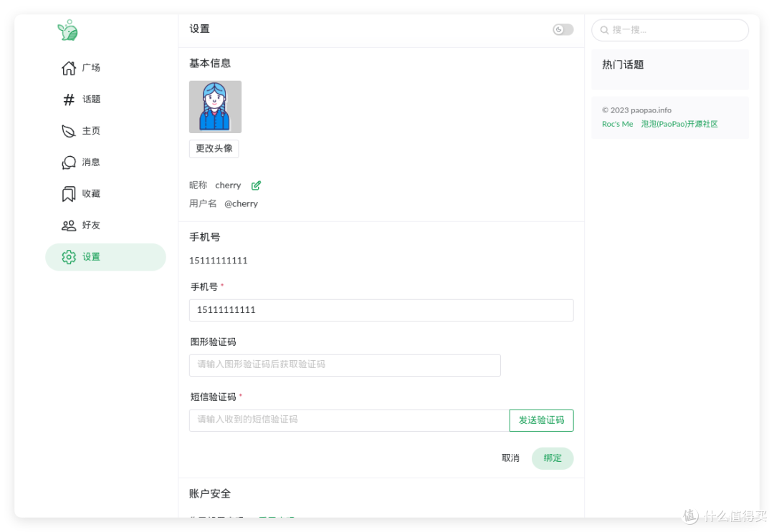Click the 热门话题 heading
Screen dimensions: 774x532
pyautogui.click(x=623, y=64)
